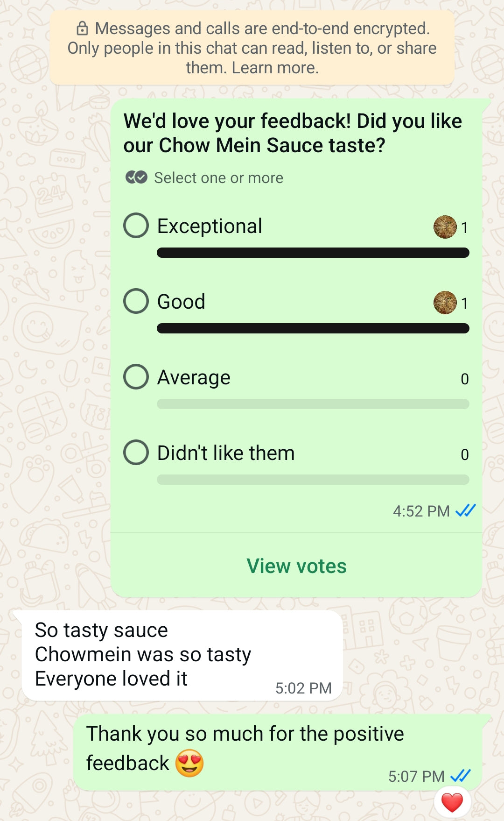Click the voter avatar beside Exceptional
This screenshot has width=504, height=821.
[445, 227]
